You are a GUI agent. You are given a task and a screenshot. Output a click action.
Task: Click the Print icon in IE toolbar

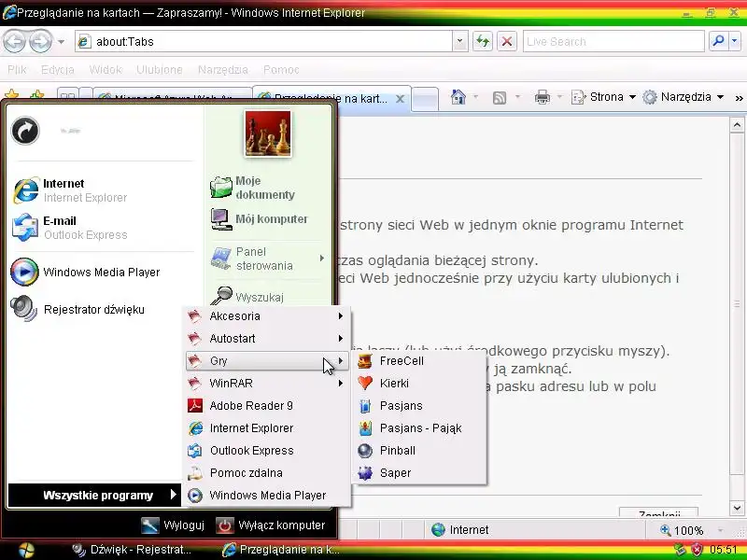tap(543, 97)
